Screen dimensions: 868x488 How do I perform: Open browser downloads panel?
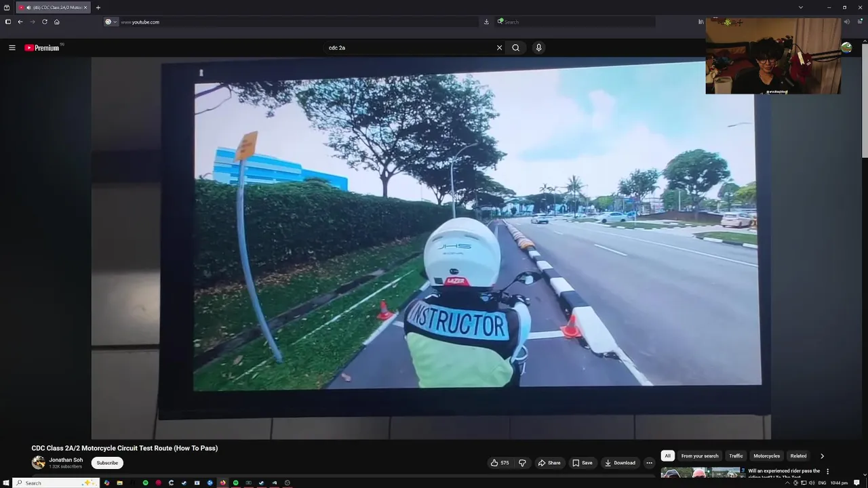pyautogui.click(x=486, y=22)
